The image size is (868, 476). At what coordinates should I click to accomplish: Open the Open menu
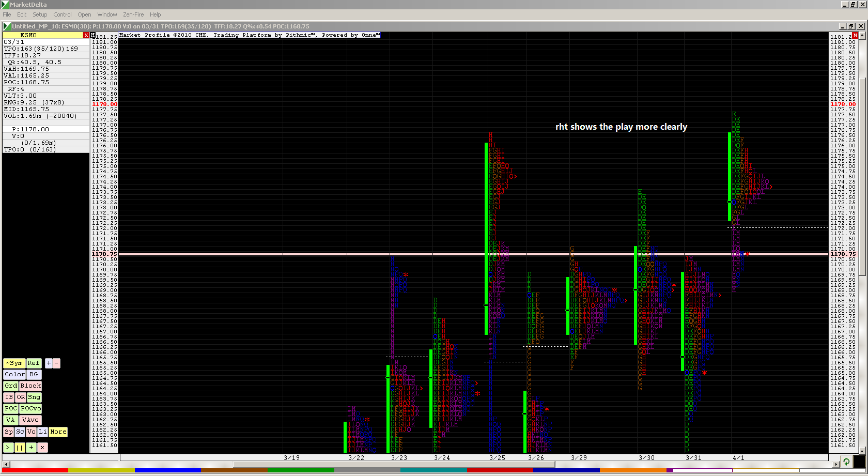[84, 14]
